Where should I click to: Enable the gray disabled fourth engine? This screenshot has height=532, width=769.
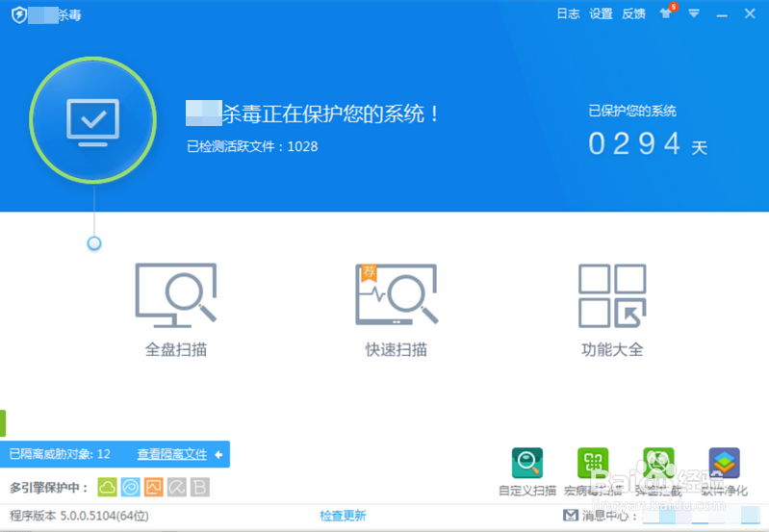tap(176, 488)
